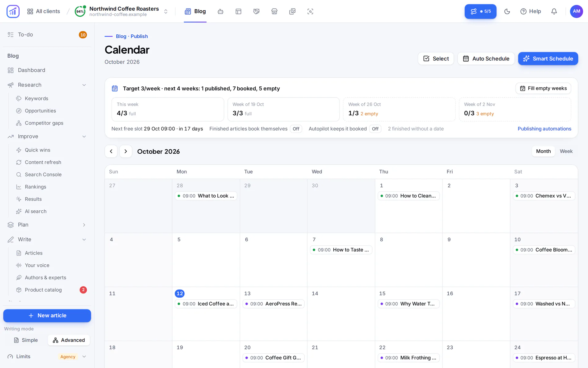Collapse the Write section
This screenshot has width=588, height=368.
[47, 240]
